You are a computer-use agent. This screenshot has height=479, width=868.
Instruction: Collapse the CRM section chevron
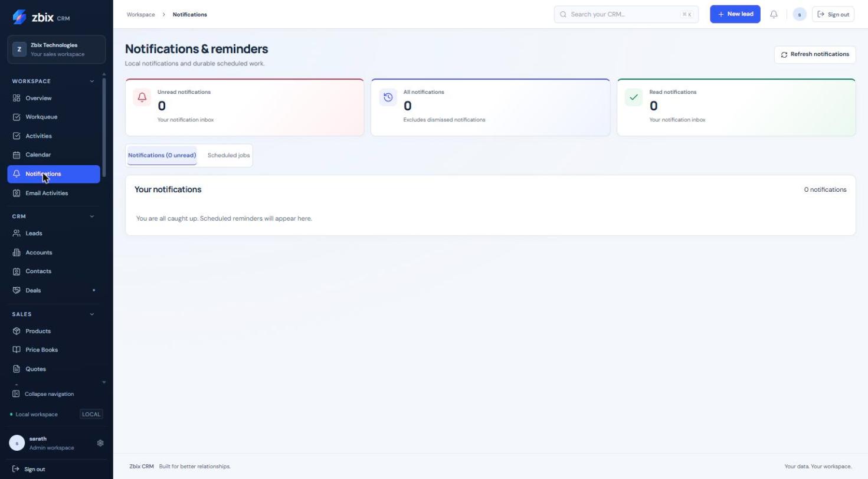tap(91, 216)
